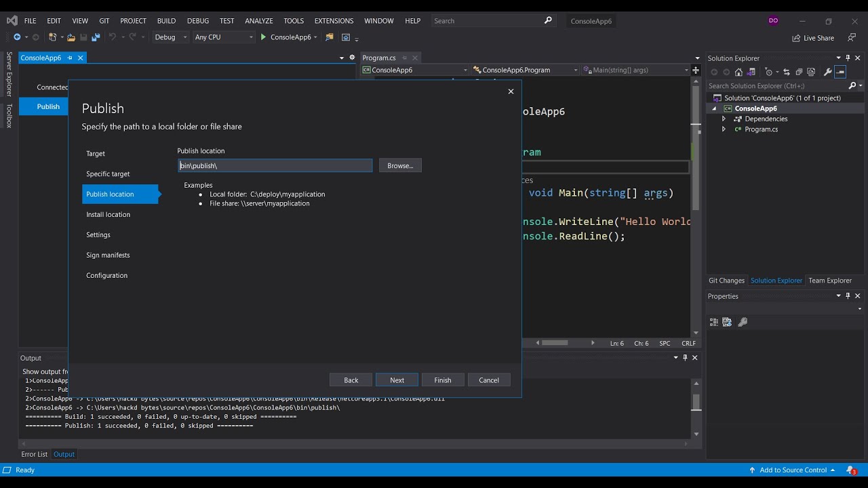Open the Any CPU platform dropdown
868x488 pixels.
tap(223, 37)
